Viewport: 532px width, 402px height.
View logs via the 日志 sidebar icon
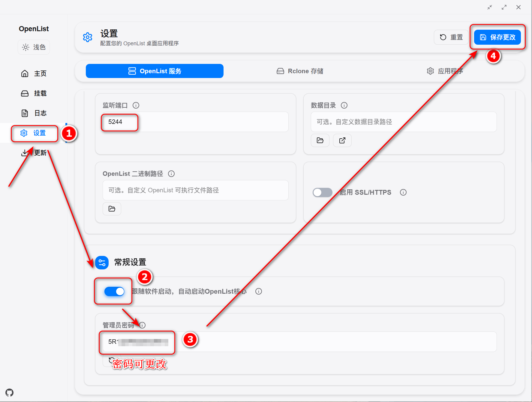click(34, 113)
